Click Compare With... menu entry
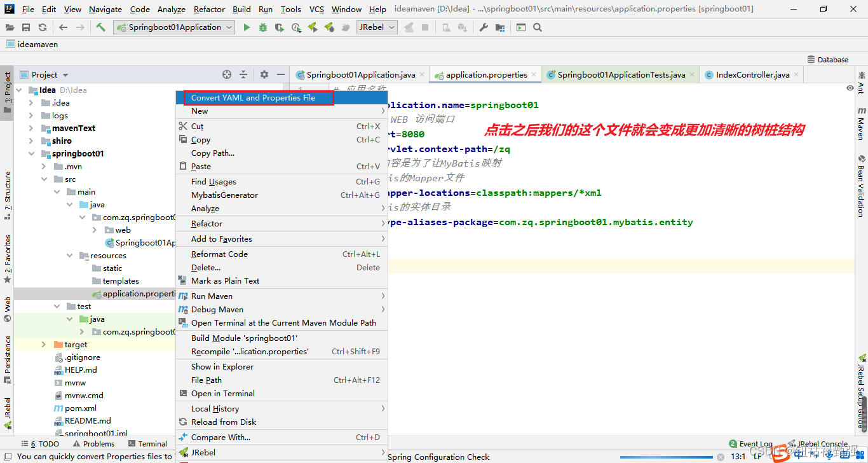 tap(281, 438)
